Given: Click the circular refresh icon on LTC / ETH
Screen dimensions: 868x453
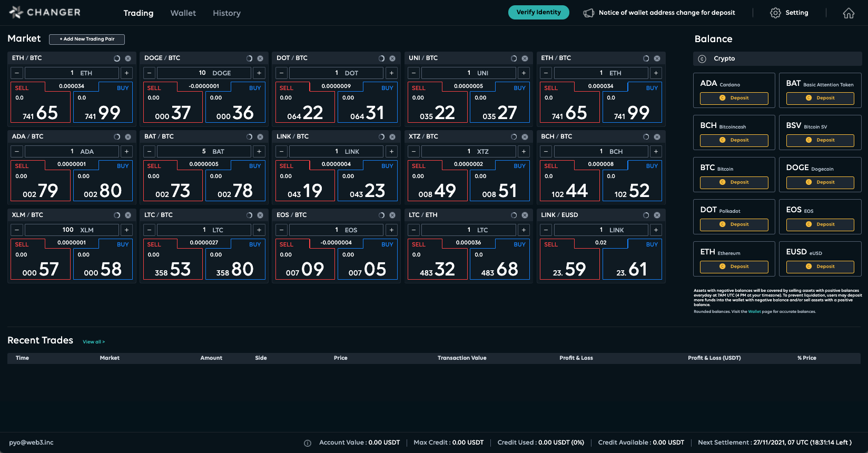Looking at the screenshot, I should click(514, 215).
